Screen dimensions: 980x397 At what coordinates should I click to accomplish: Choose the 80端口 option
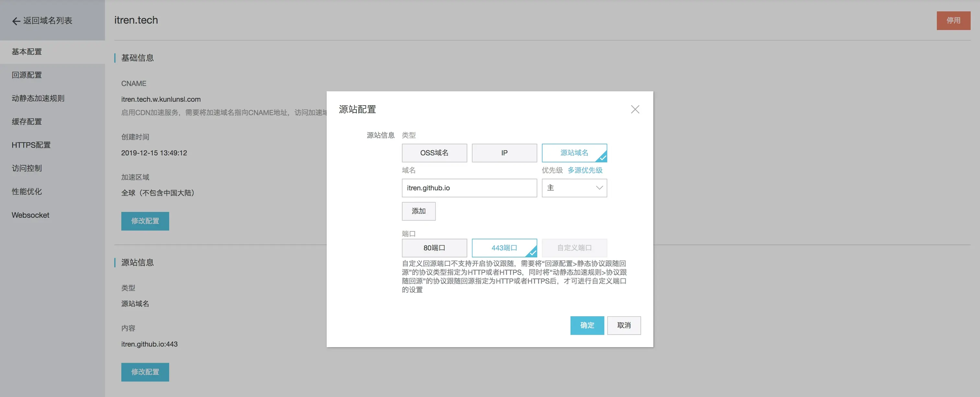(434, 248)
